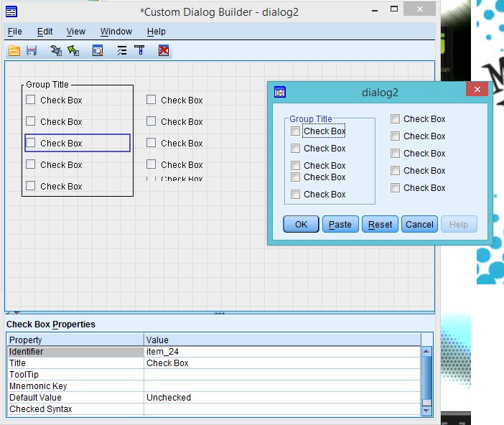Click the Install dialog toolbar icon

tap(56, 51)
